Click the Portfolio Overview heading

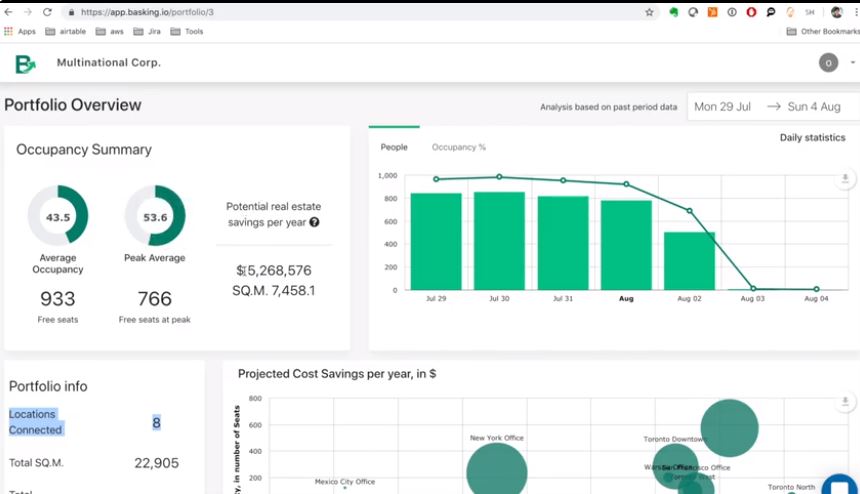[73, 105]
